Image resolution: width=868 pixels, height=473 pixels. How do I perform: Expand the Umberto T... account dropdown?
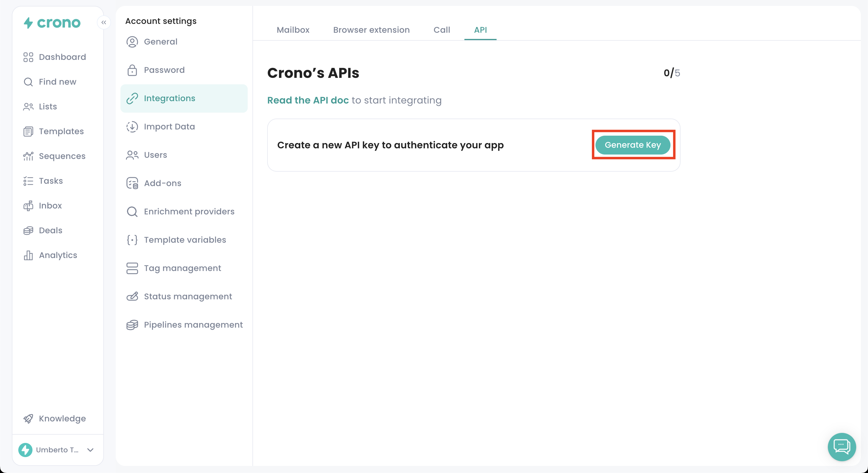(90, 450)
